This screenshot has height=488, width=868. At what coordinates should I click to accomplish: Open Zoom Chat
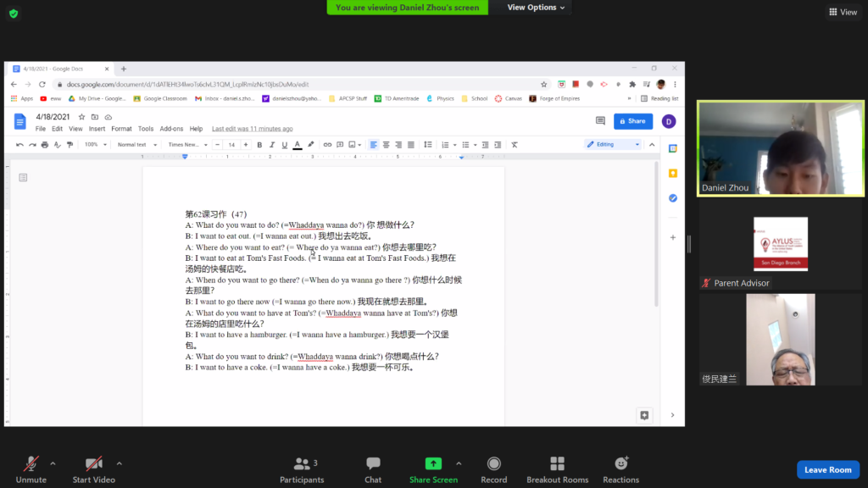tap(373, 469)
